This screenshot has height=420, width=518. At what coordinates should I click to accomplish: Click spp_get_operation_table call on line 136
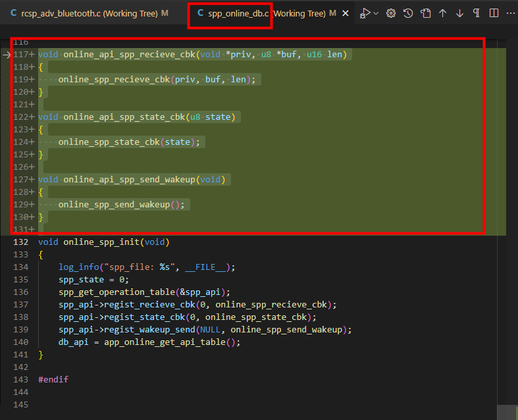coord(117,292)
